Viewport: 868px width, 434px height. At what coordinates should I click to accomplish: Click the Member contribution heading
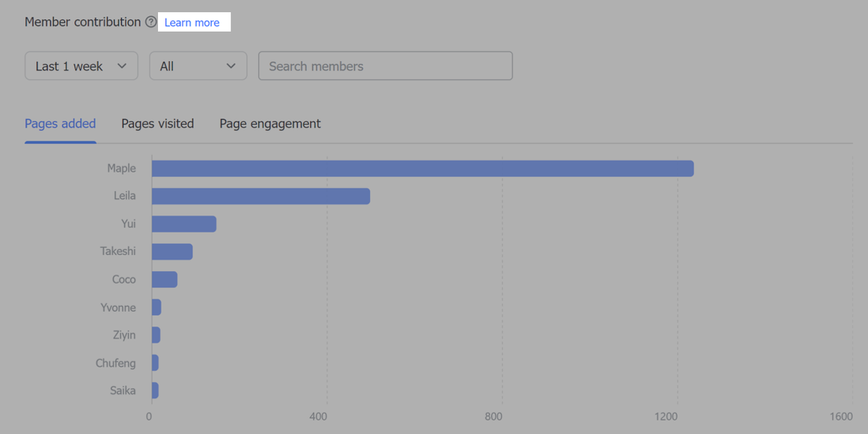point(83,22)
